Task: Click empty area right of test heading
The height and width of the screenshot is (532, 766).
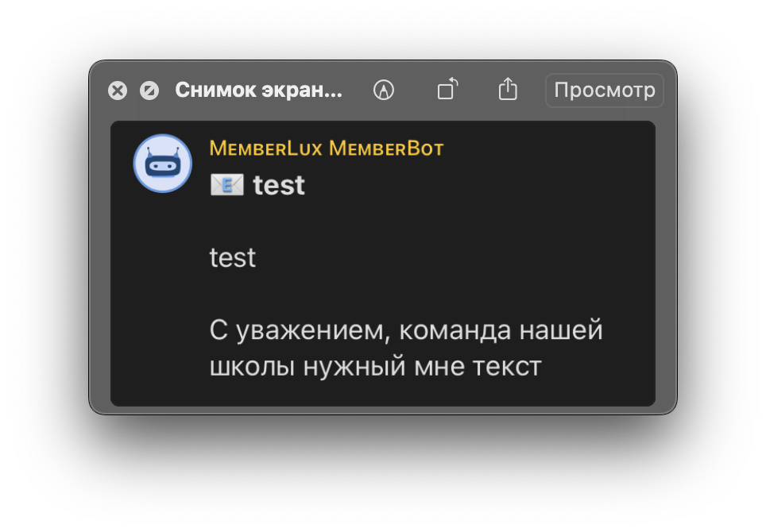Action: [477, 185]
